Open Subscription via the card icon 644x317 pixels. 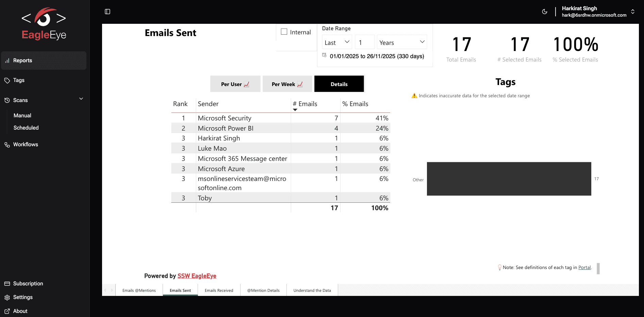pyautogui.click(x=7, y=283)
